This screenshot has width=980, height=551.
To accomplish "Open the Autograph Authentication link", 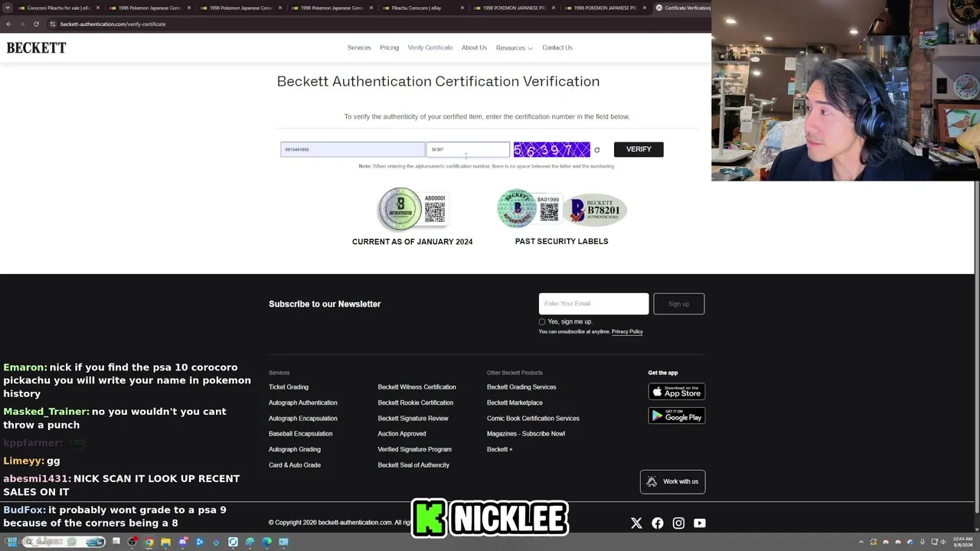I will click(302, 403).
